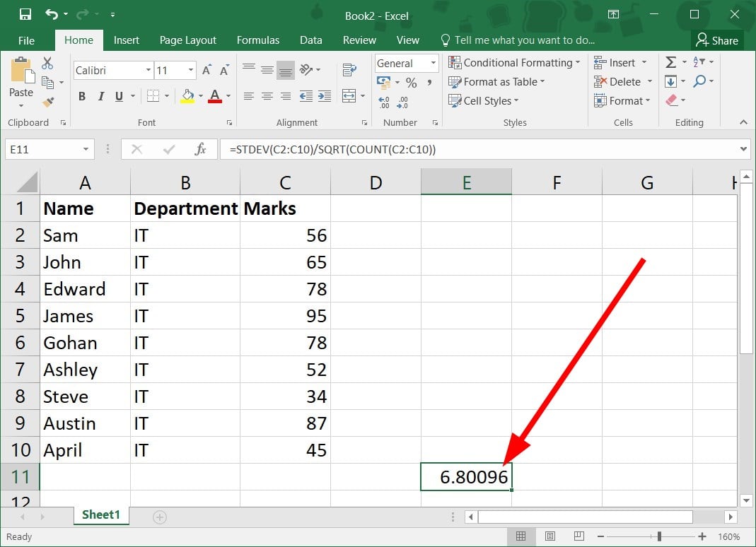Toggle center horizontal alignment
756x547 pixels.
[x=267, y=96]
